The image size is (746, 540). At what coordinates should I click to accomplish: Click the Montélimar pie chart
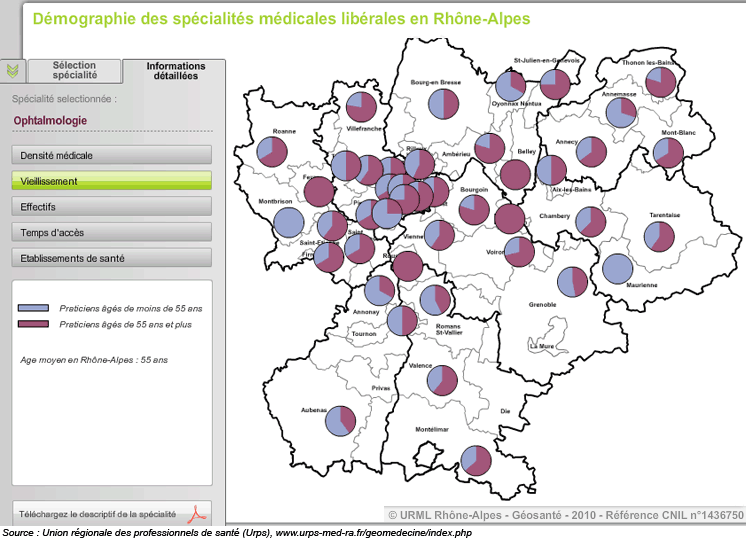click(x=476, y=461)
